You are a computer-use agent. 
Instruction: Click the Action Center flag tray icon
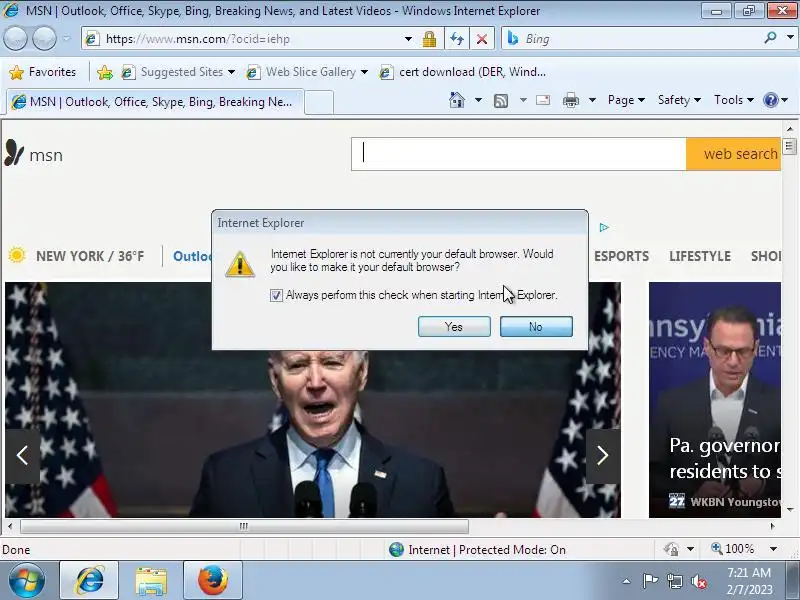pyautogui.click(x=650, y=581)
